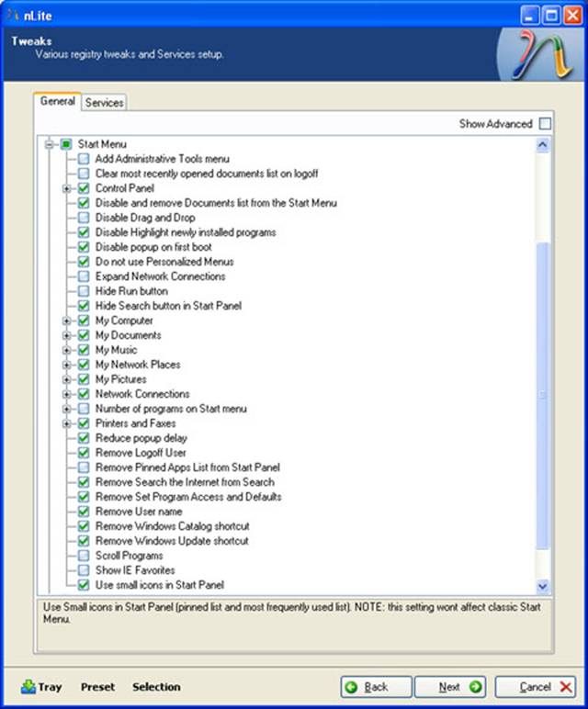Click the Tray icon at bottom left

tap(28, 686)
